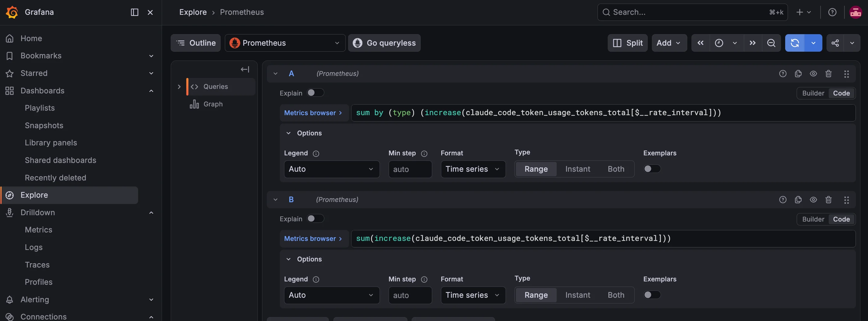Open Metrics drilldown
The width and height of the screenshot is (868, 321).
click(x=38, y=230)
